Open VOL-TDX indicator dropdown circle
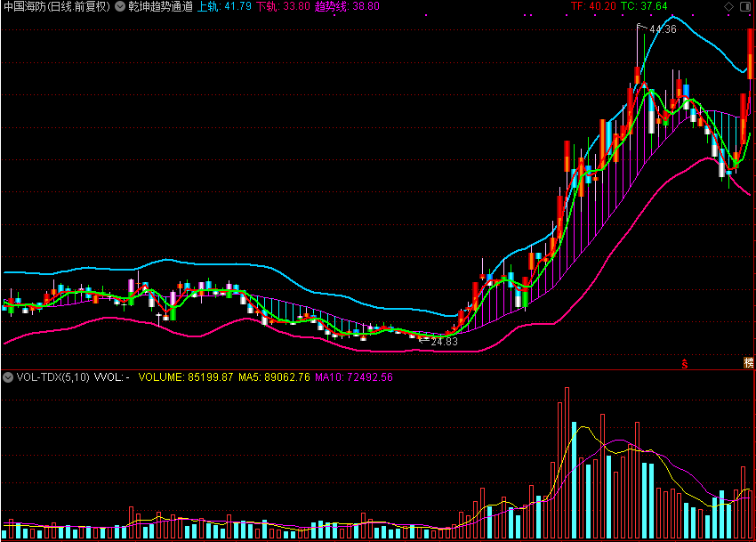 [8, 377]
